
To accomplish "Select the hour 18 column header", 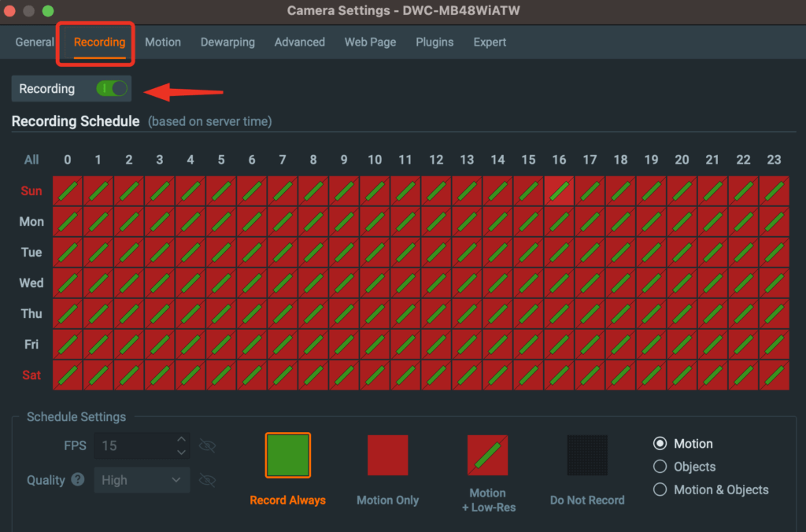I will (x=620, y=160).
